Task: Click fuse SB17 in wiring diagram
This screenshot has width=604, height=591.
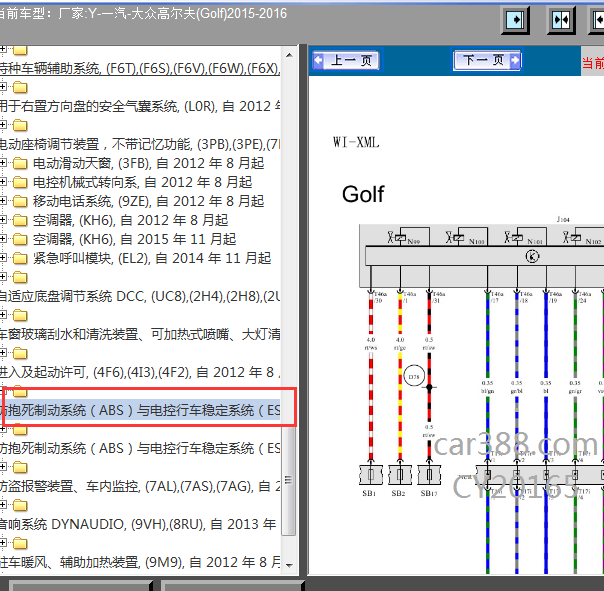Action: coord(429,475)
